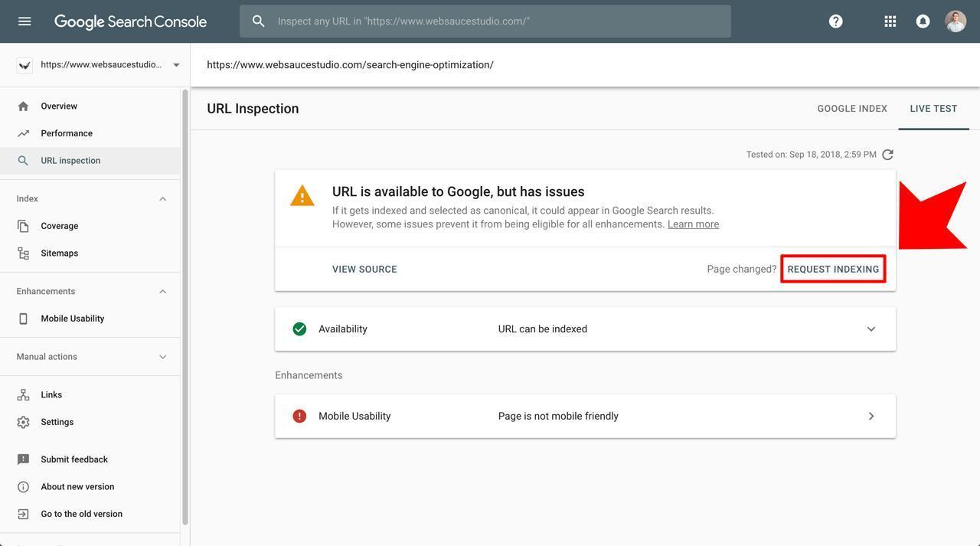The image size is (980, 546).
Task: Open the Coverage report
Action: click(60, 226)
